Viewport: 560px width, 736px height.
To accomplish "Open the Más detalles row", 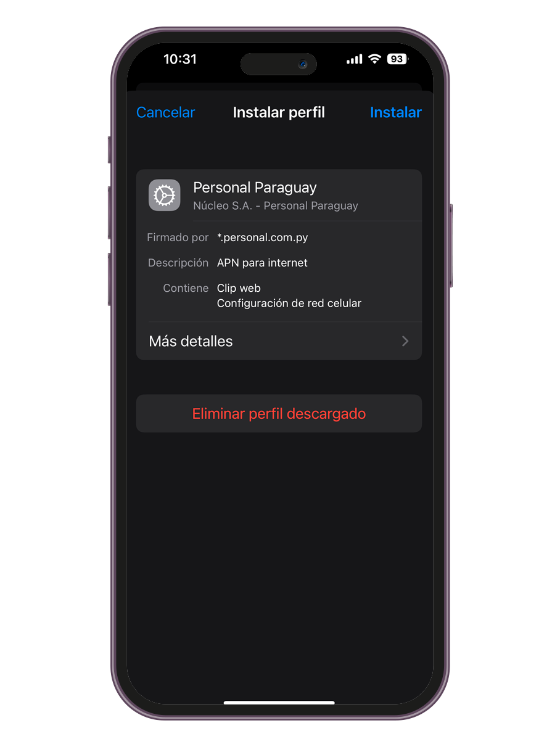I will pos(279,341).
